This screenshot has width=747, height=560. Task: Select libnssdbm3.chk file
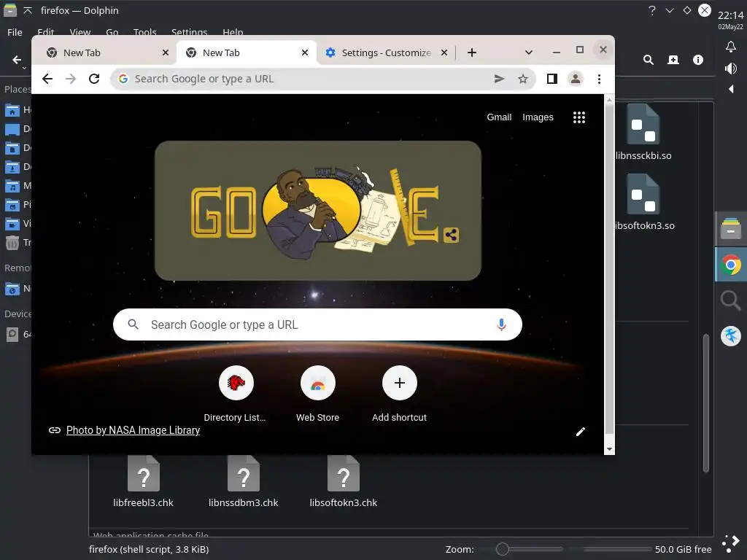coord(244,481)
